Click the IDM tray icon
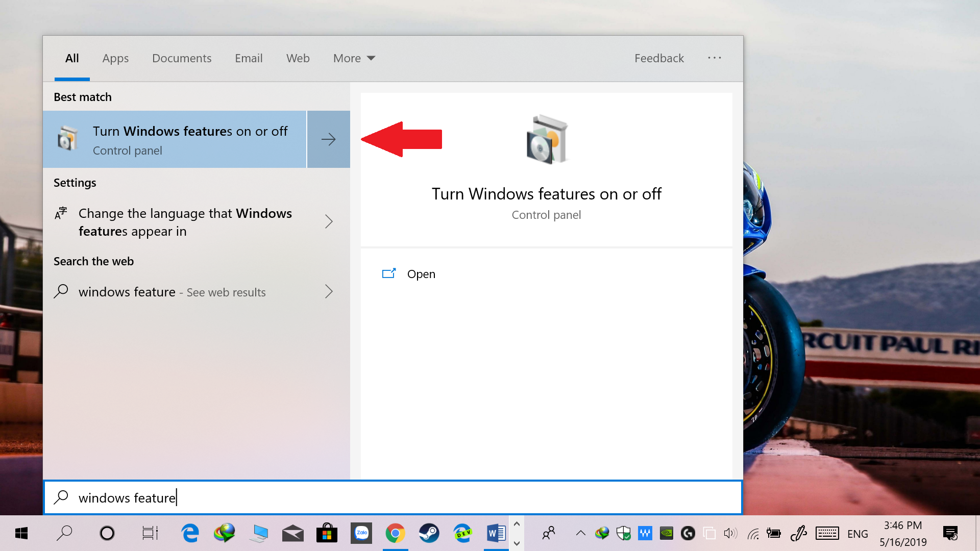 pos(602,534)
